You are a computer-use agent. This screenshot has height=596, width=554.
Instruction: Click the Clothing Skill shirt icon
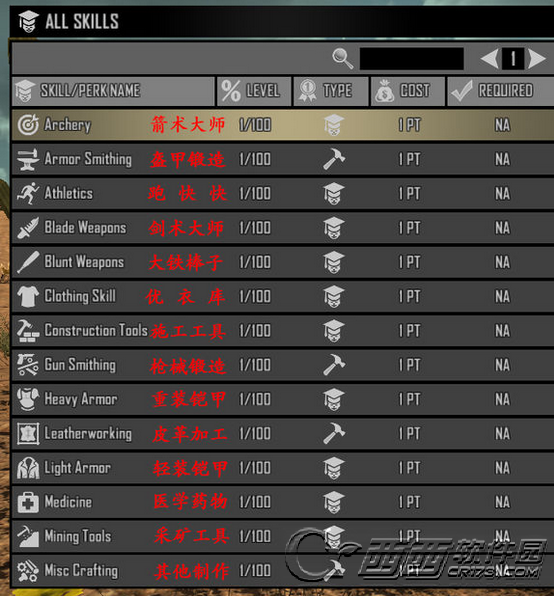click(x=28, y=296)
